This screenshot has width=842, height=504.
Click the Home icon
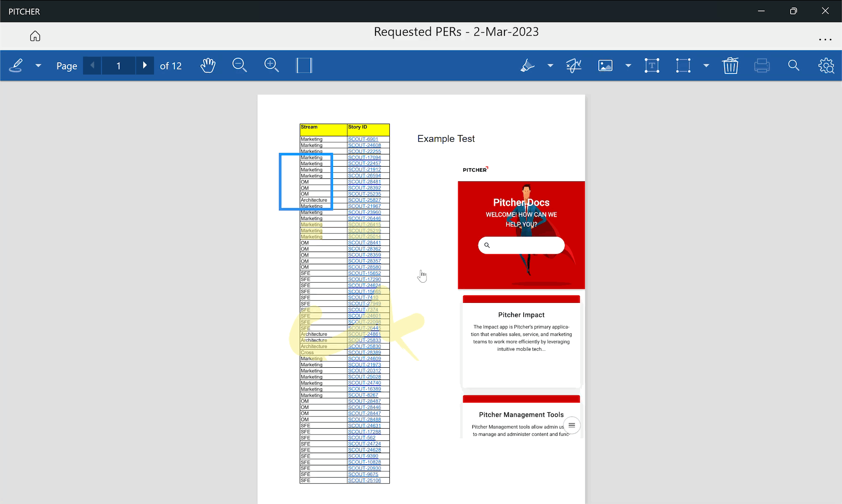click(x=35, y=36)
